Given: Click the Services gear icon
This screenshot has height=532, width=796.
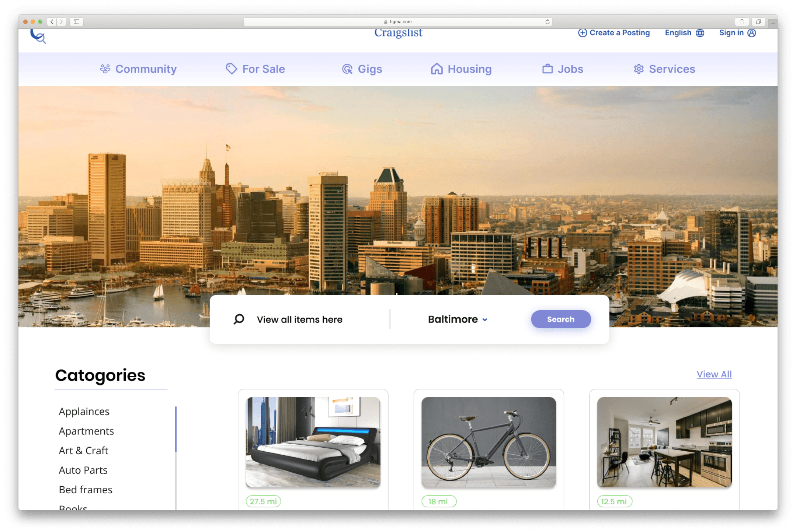Looking at the screenshot, I should [639, 69].
